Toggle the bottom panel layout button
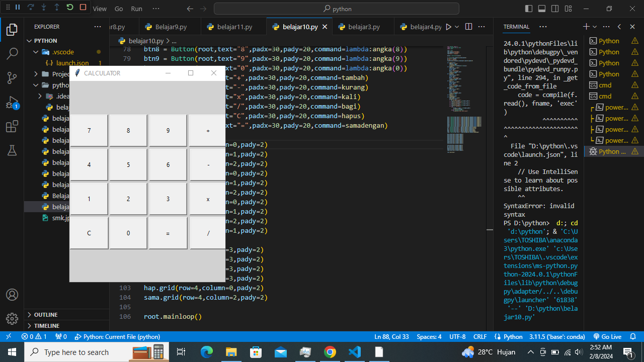The image size is (644, 362). 542,9
